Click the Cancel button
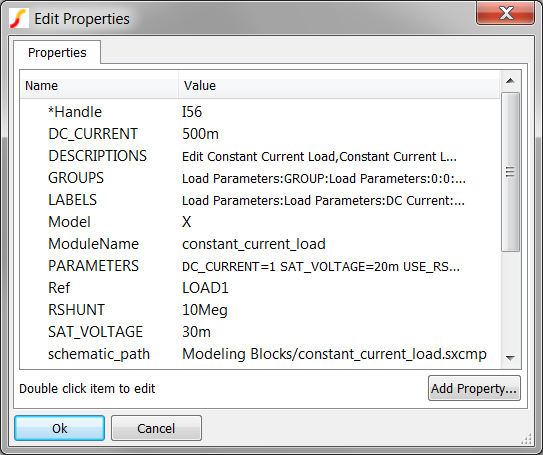The image size is (543, 455). [x=156, y=428]
